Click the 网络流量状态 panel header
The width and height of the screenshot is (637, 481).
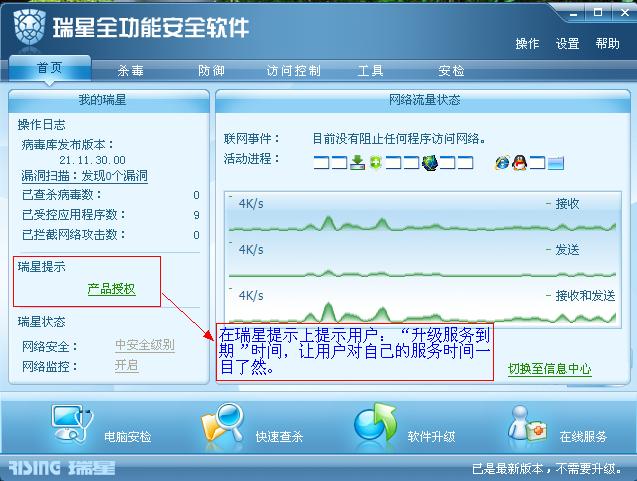click(x=425, y=100)
